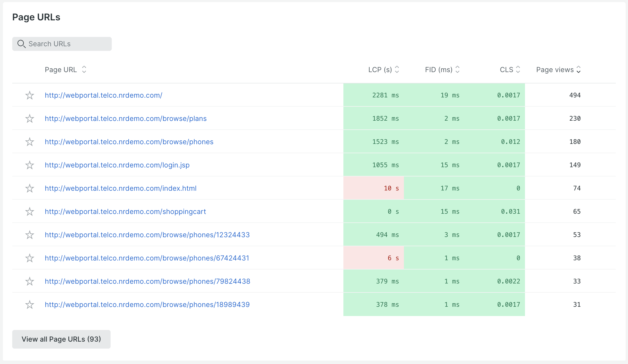Favorite the browse/plans URL with star
This screenshot has width=628, height=364.
coord(30,119)
